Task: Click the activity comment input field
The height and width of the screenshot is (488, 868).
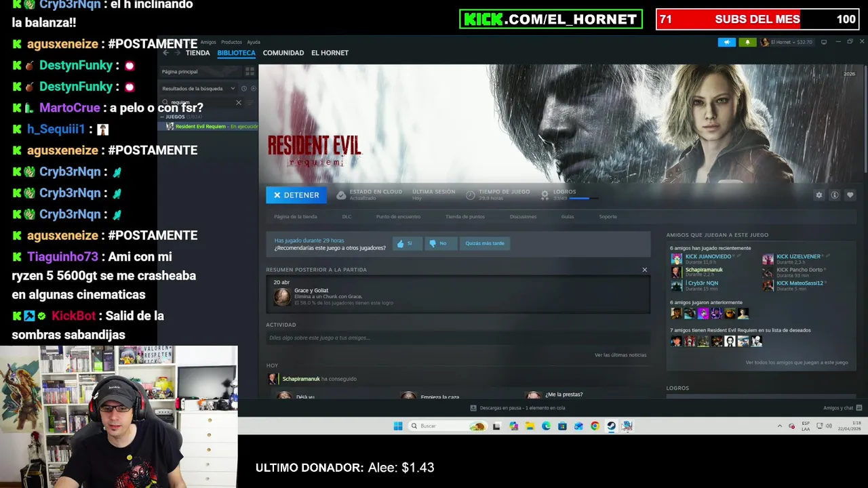Action: (458, 338)
